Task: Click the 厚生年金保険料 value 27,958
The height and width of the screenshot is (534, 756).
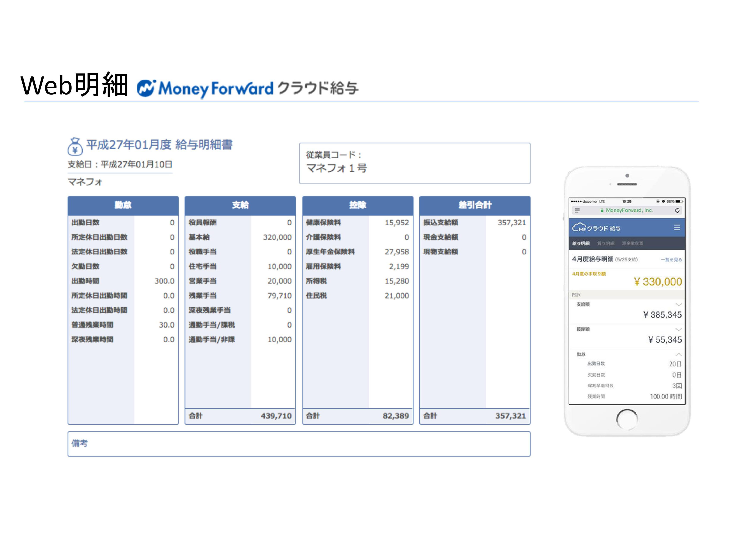Action: click(x=397, y=252)
